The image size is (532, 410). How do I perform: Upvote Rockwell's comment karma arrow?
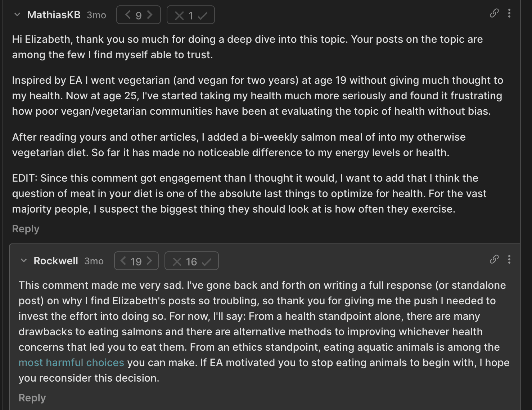pos(149,261)
